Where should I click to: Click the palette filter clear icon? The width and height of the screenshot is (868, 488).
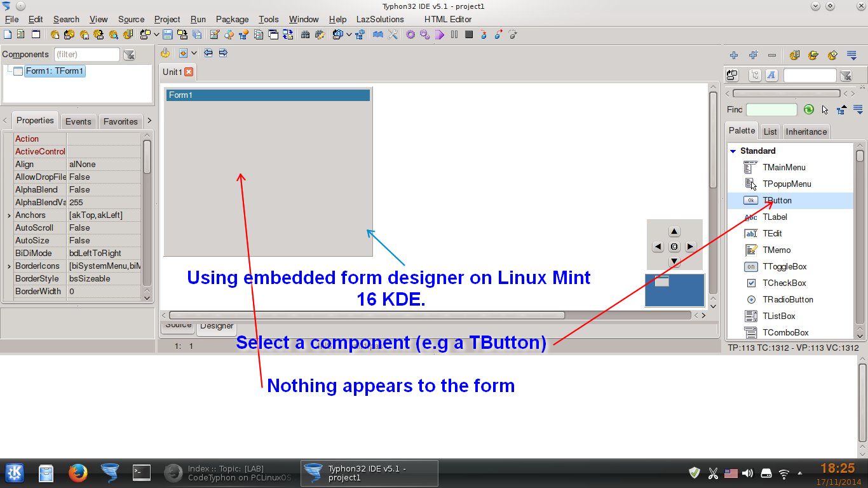(845, 76)
